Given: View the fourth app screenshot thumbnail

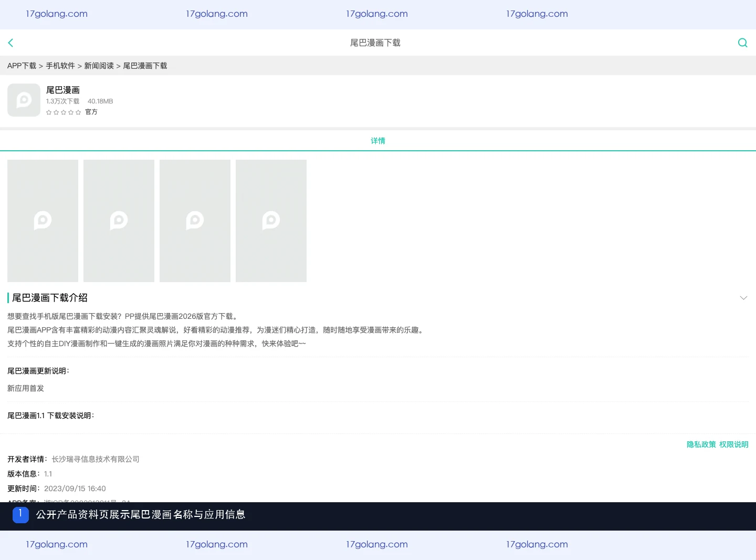Looking at the screenshot, I should tap(271, 221).
